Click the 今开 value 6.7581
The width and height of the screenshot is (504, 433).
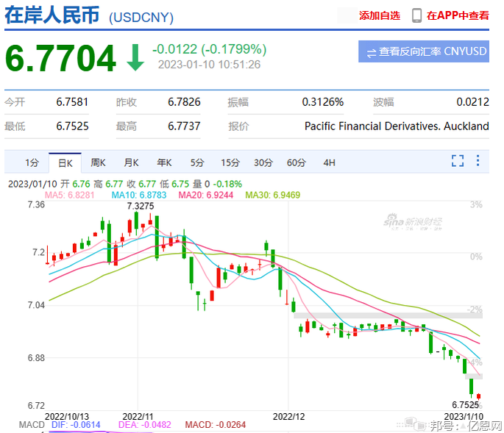72,102
